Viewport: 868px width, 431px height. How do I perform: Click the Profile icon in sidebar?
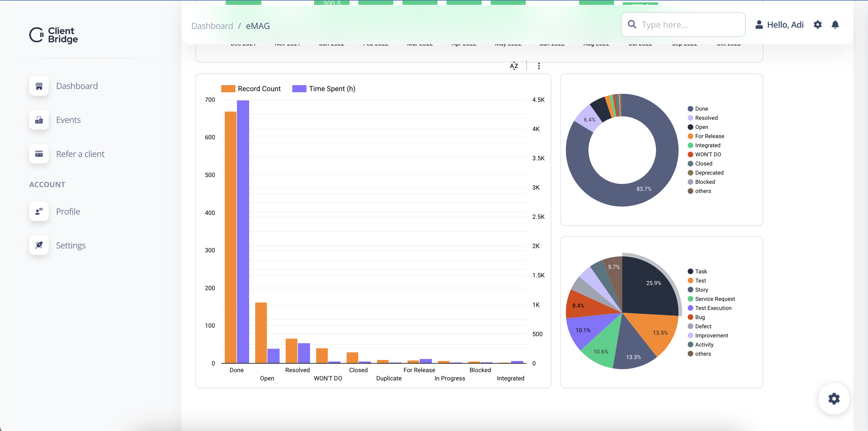(x=39, y=212)
